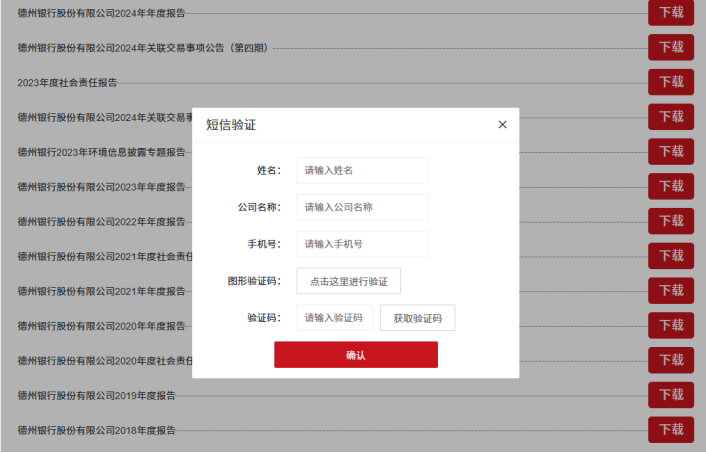
Task: Open 2023年度社会责任报告 text
Action: (x=67, y=82)
